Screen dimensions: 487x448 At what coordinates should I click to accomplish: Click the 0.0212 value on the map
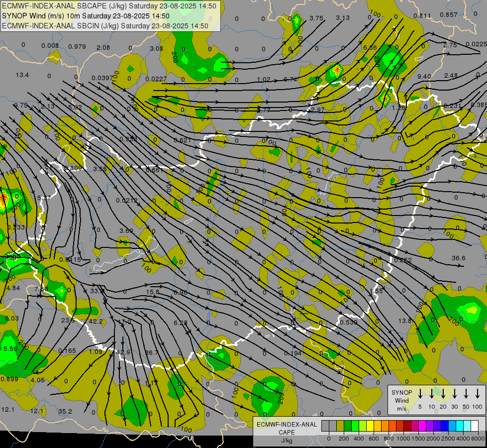[x=127, y=201]
